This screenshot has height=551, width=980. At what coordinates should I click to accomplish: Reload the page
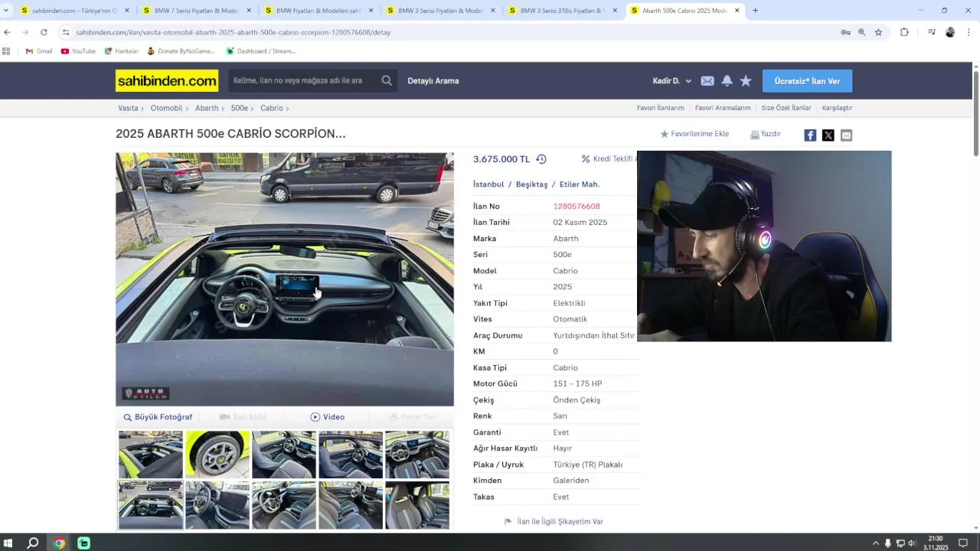tap(44, 32)
